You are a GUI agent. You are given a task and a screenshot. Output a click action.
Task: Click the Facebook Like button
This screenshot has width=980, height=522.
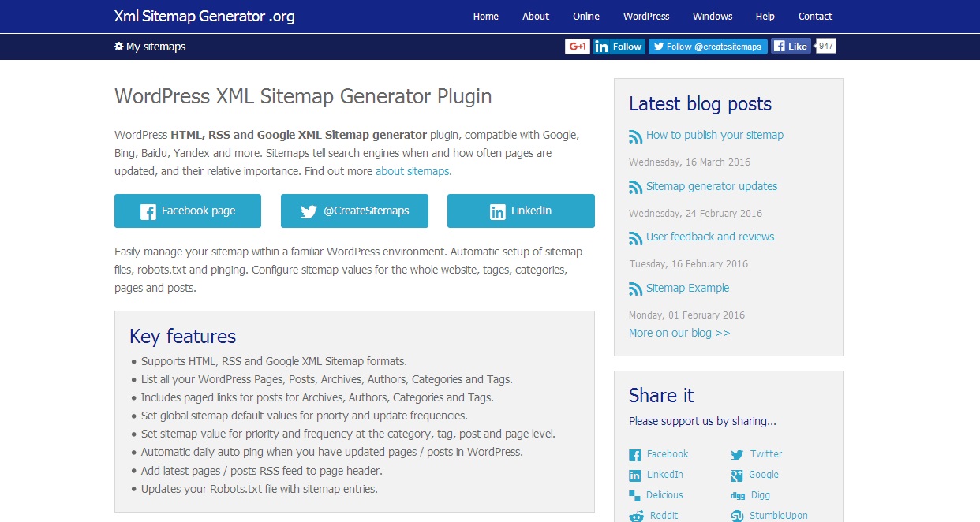tap(790, 46)
